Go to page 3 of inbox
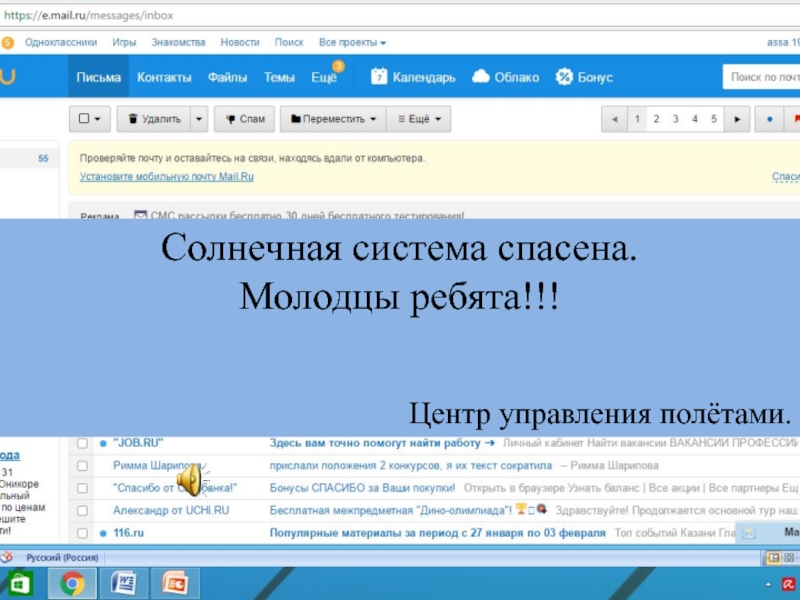The height and width of the screenshot is (600, 800). click(676, 119)
